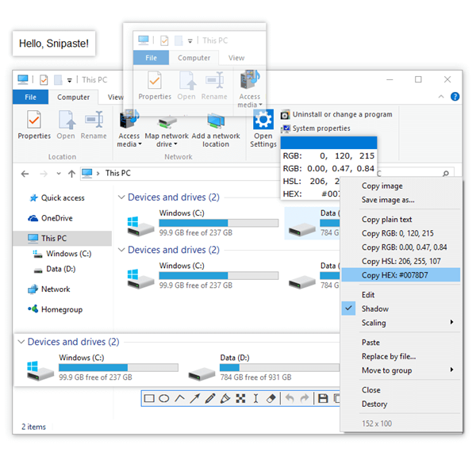Click the floppy disk save icon
The width and height of the screenshot is (476, 456).
tap(323, 398)
